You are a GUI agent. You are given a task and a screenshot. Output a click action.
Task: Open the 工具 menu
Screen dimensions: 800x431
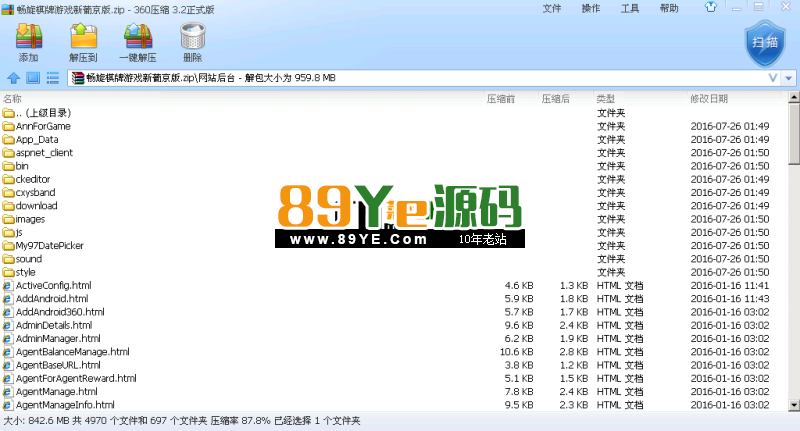[x=630, y=8]
